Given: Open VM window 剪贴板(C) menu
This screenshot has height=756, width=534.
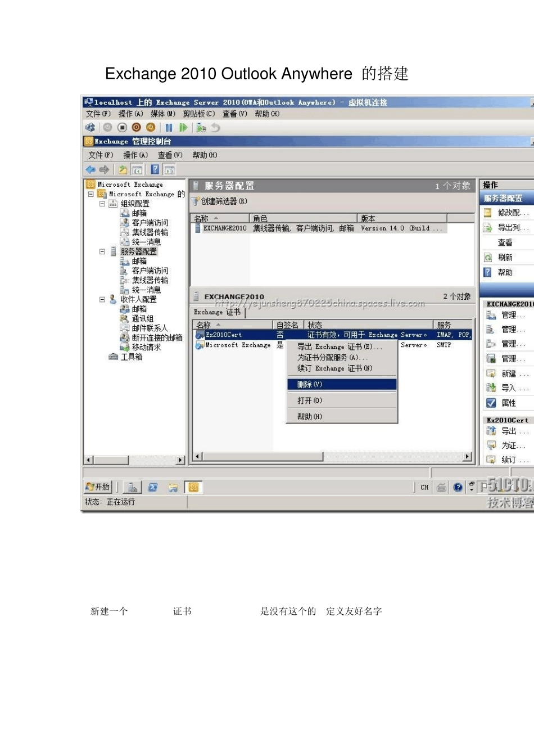Looking at the screenshot, I should coord(199,114).
